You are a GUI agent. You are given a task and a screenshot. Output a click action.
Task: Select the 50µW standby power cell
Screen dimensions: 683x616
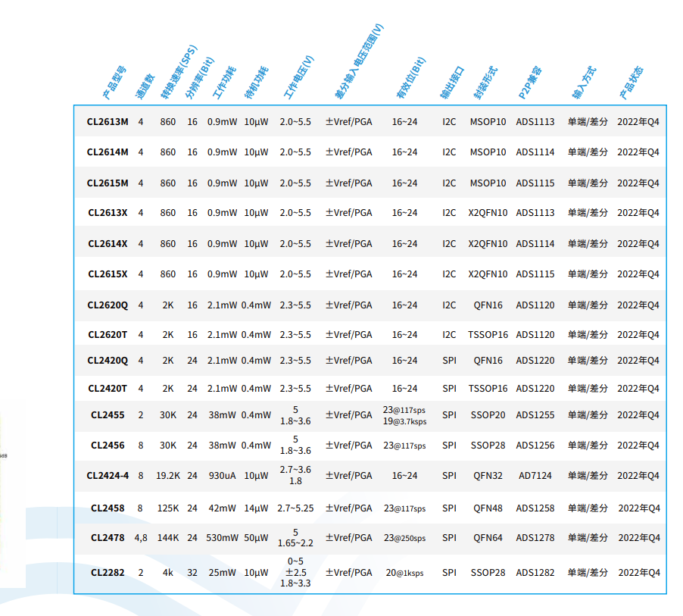coord(256,538)
